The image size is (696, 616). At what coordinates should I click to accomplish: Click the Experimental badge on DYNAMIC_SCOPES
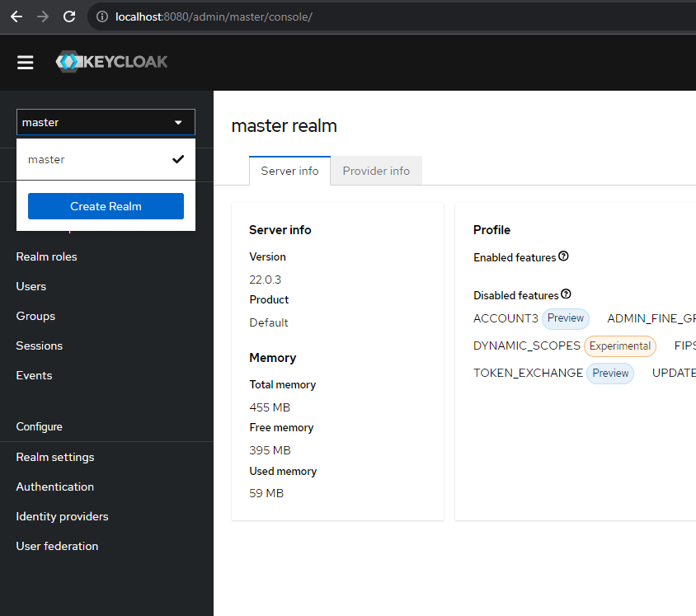click(x=619, y=346)
